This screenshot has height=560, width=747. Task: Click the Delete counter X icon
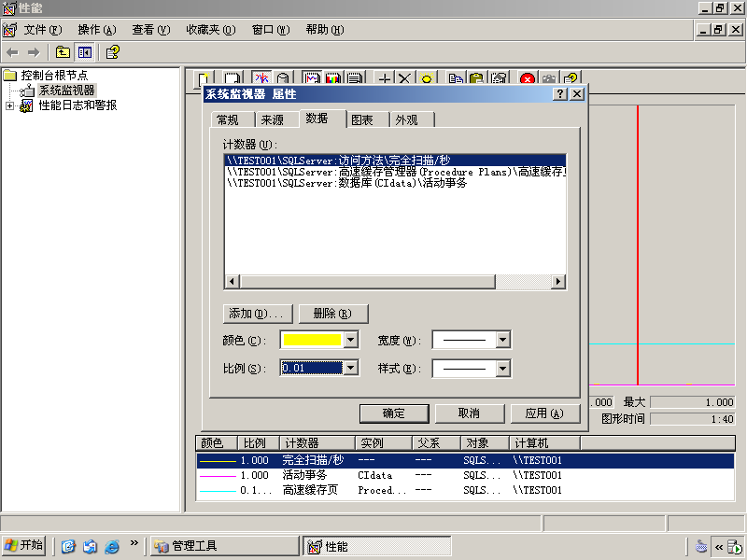(x=405, y=78)
